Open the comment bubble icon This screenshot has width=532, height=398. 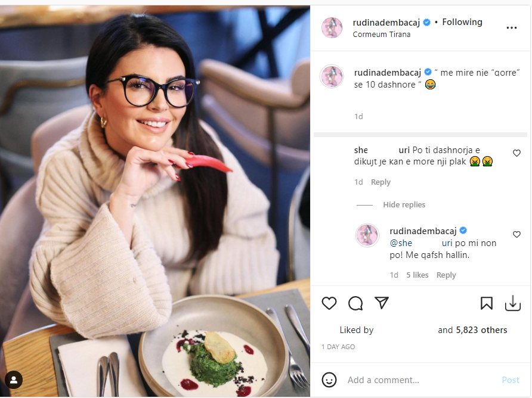(x=355, y=303)
